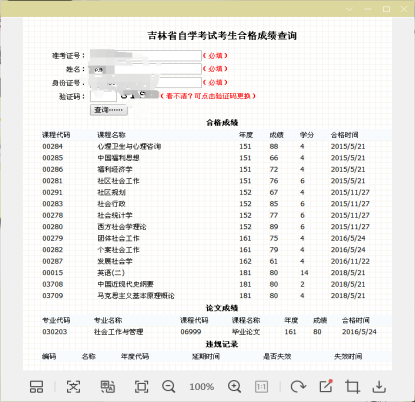Select course code 00283
Screen dimensions: 415x402
(52, 204)
